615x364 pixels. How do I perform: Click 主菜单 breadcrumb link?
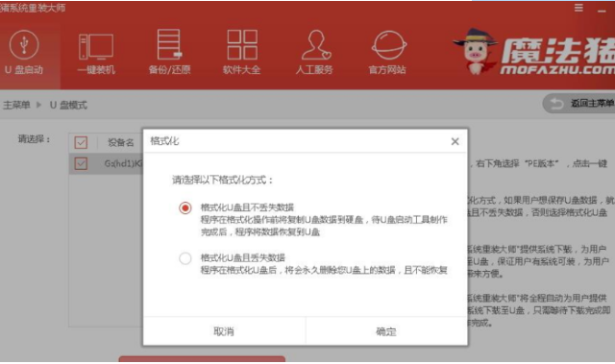point(16,105)
